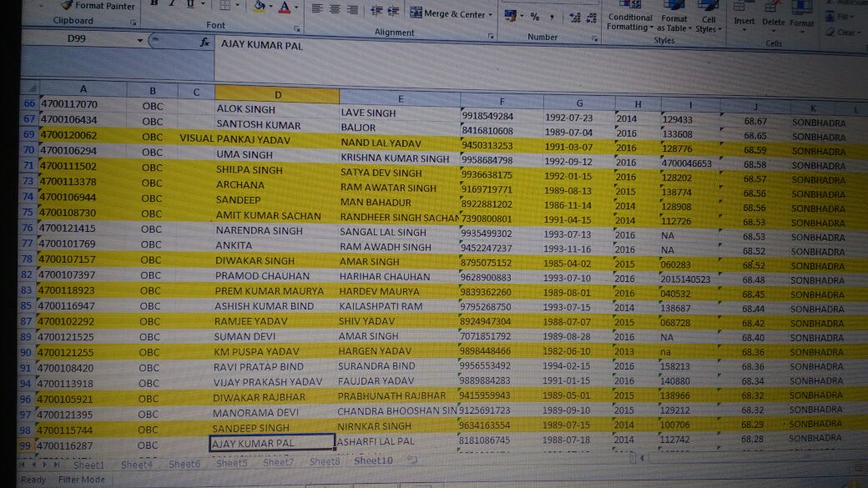868x488 pixels.
Task: Click last-sheet navigation arrow
Action: [x=57, y=465]
